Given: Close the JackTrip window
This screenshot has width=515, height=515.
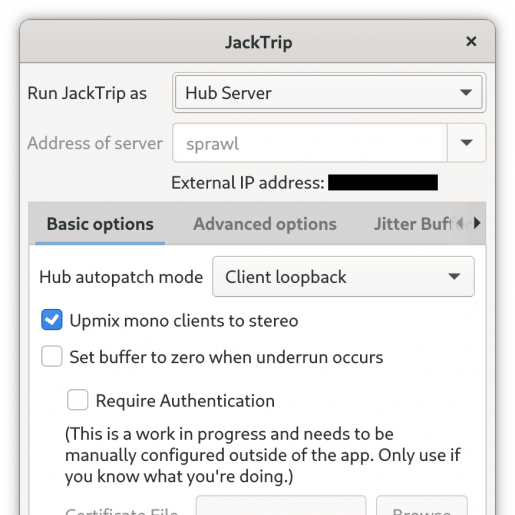Looking at the screenshot, I should coord(471,42).
